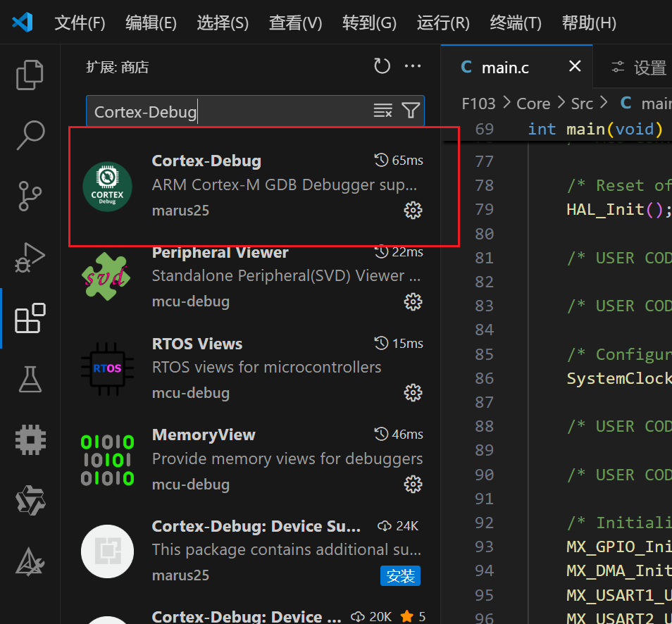Open the Cortex-Debug extension title
Image resolution: width=672 pixels, height=624 pixels.
click(x=206, y=161)
